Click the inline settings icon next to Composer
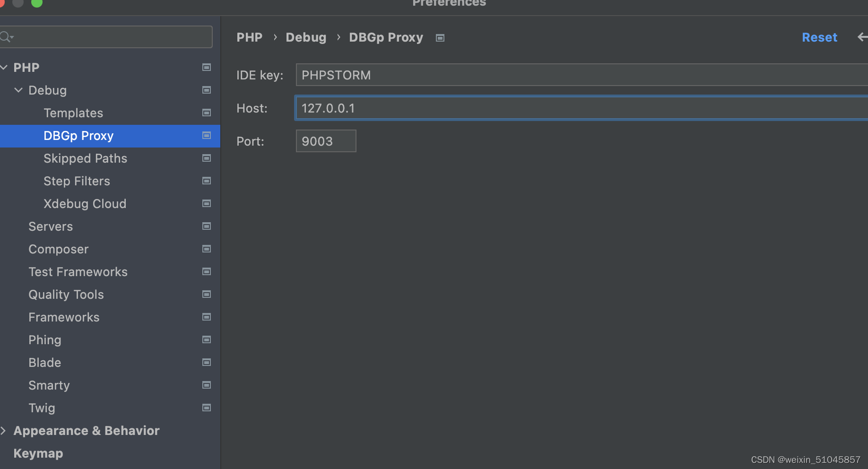Screen dimensions: 868x469 point(207,249)
